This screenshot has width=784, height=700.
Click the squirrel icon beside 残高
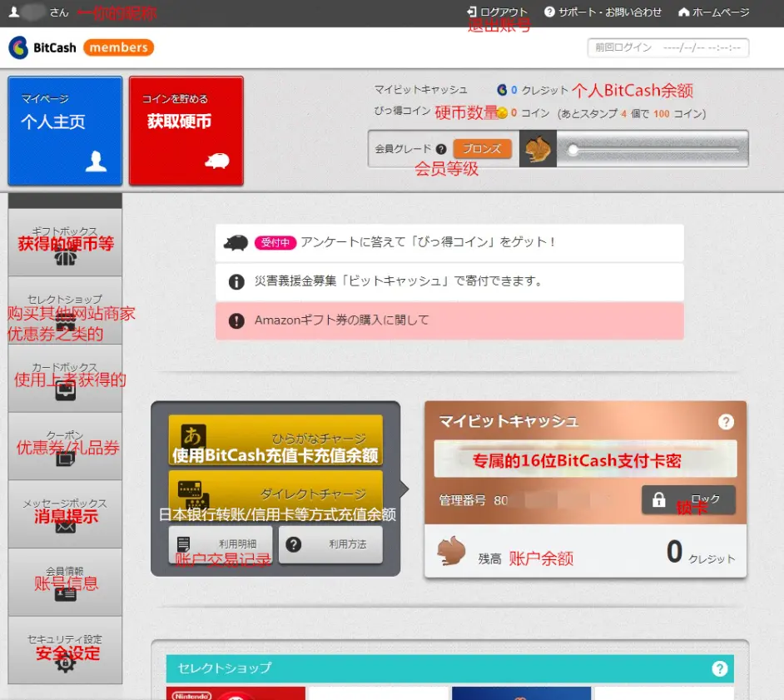pos(451,552)
